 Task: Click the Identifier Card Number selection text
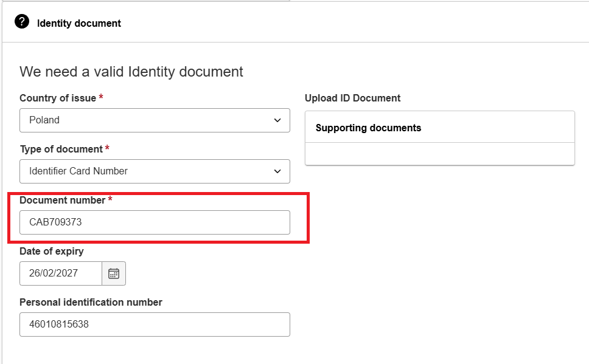pos(78,171)
